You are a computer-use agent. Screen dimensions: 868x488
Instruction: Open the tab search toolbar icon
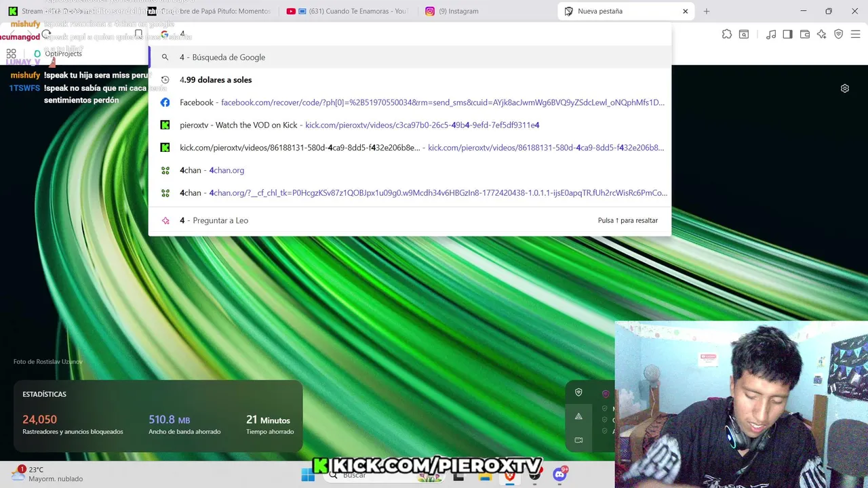click(x=744, y=35)
